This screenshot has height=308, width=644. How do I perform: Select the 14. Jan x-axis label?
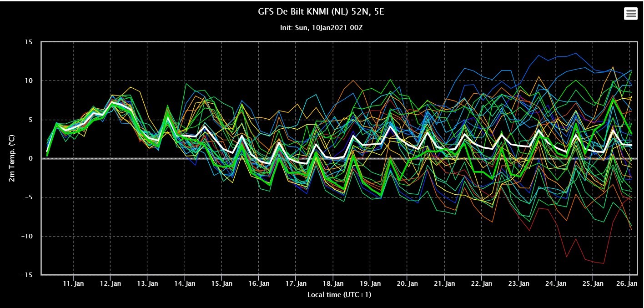coord(185,283)
